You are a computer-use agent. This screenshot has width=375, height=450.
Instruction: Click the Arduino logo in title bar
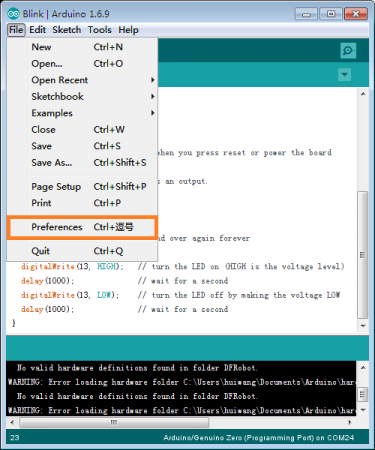coord(13,14)
